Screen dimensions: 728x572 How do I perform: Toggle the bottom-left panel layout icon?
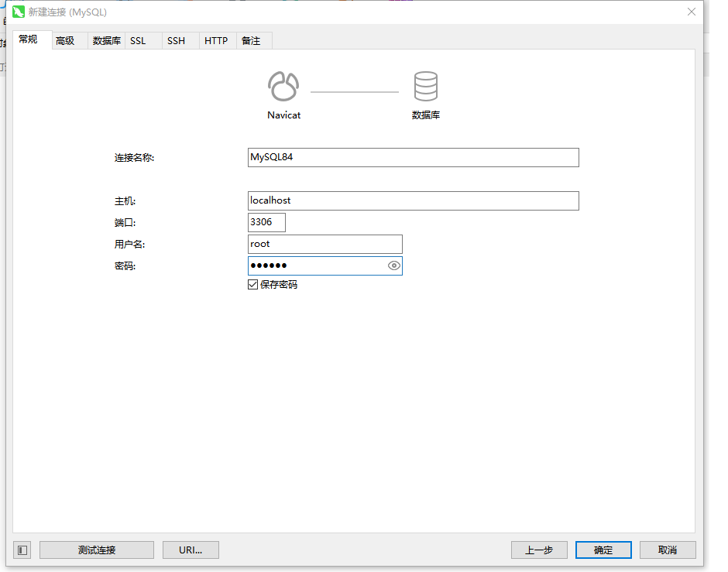point(22,550)
